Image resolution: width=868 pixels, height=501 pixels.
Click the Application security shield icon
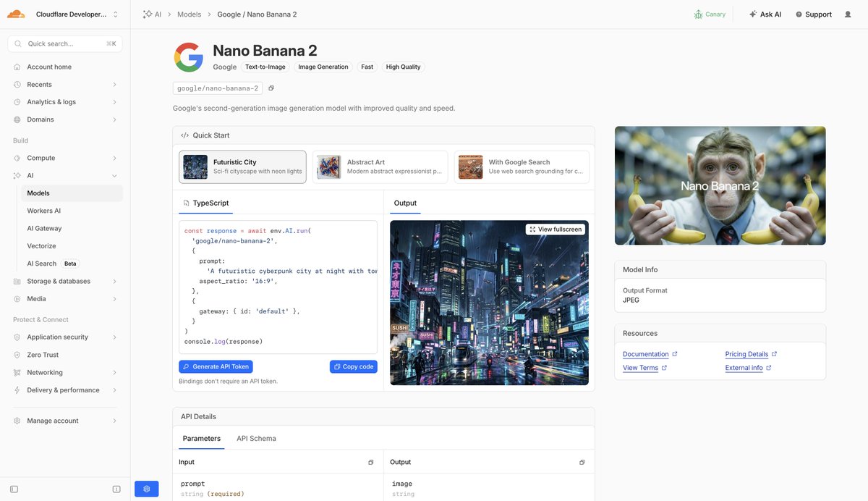coord(17,337)
